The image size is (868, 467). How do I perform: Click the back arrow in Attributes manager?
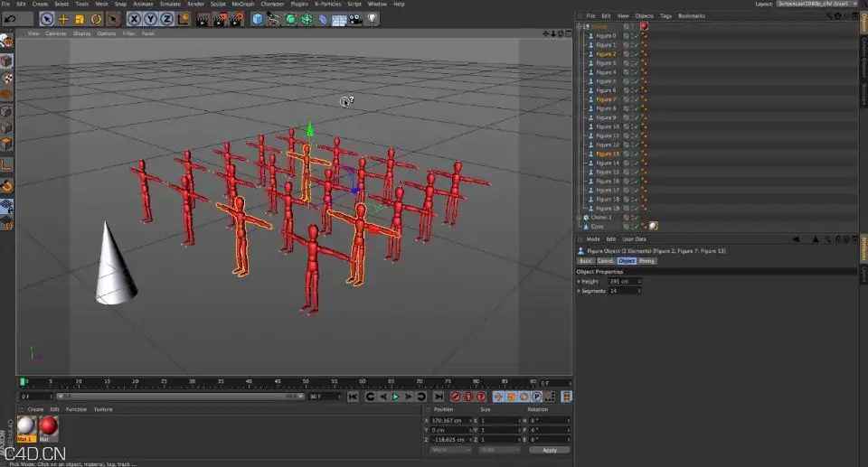[796, 239]
